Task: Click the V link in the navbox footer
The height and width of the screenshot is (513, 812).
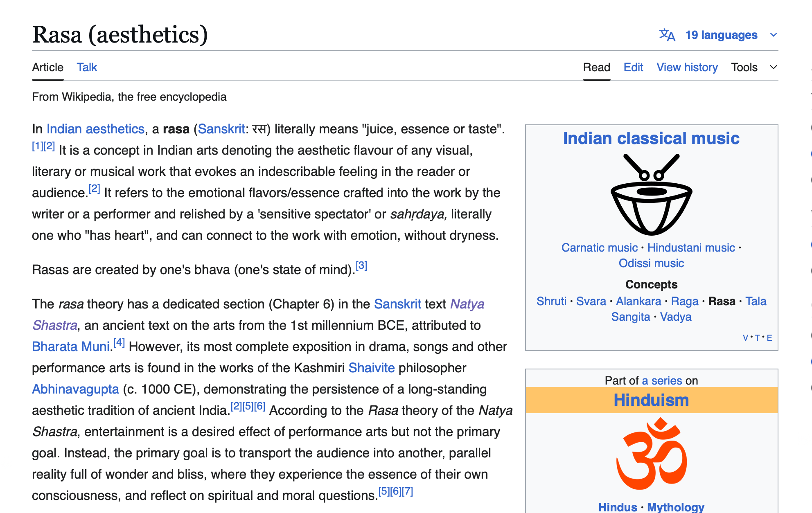Action: [x=745, y=338]
